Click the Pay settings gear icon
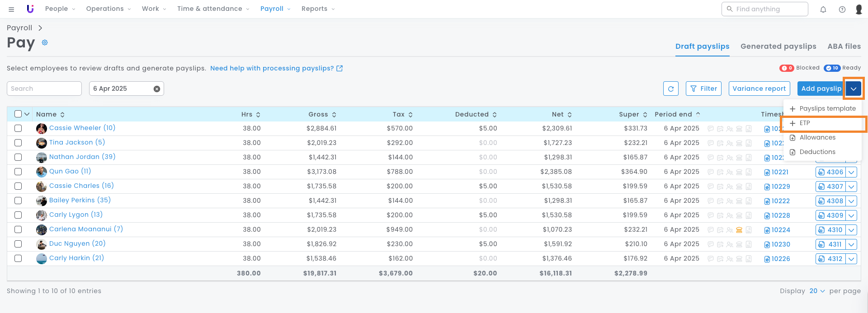 point(45,42)
